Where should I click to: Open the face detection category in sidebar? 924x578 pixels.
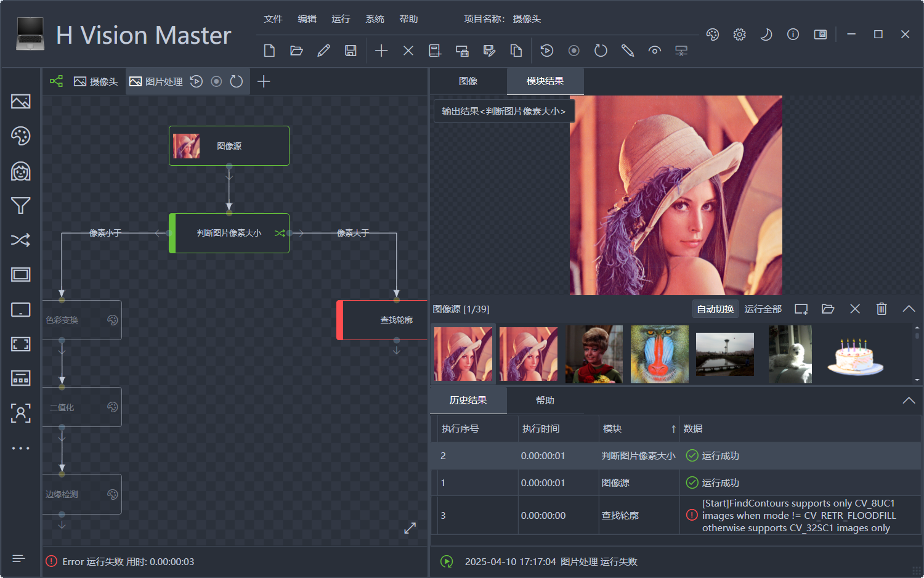click(x=21, y=171)
